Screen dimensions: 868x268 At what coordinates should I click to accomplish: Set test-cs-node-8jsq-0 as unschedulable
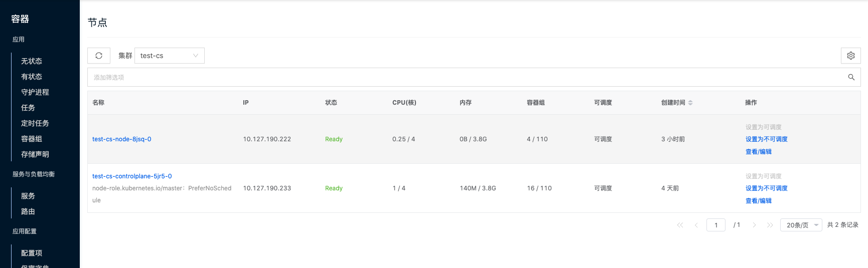pyautogui.click(x=766, y=139)
